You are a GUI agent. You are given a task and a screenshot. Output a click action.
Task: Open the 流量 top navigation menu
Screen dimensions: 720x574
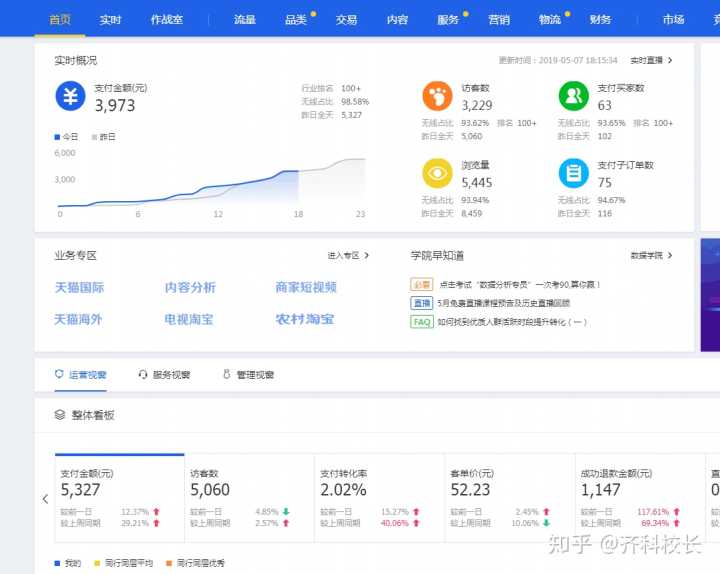(x=244, y=19)
